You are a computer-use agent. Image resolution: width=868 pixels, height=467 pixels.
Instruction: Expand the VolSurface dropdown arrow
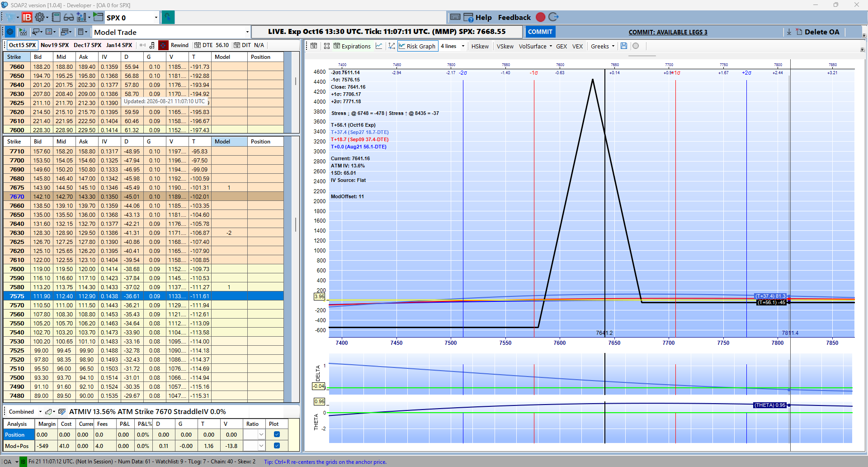tap(551, 46)
